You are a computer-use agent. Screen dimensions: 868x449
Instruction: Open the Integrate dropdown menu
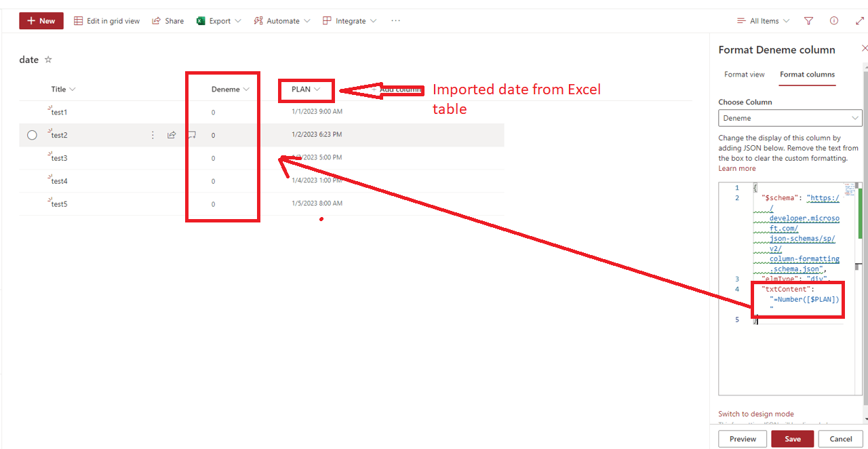(x=349, y=21)
